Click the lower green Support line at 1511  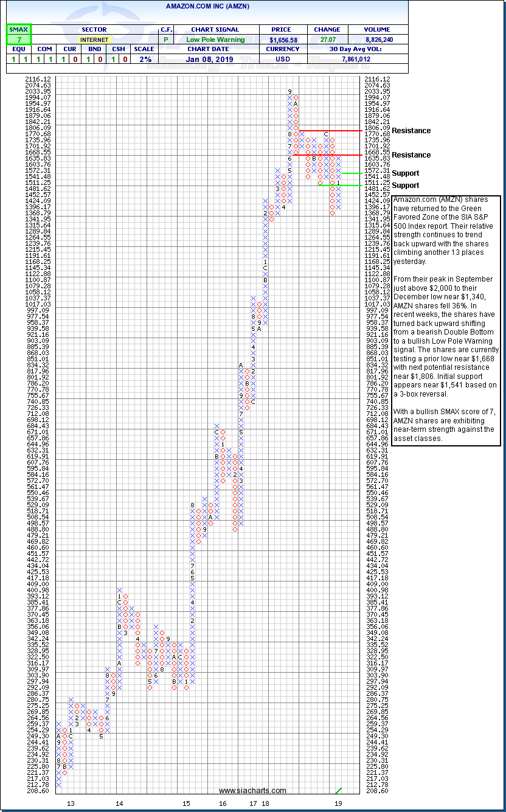click(x=352, y=185)
